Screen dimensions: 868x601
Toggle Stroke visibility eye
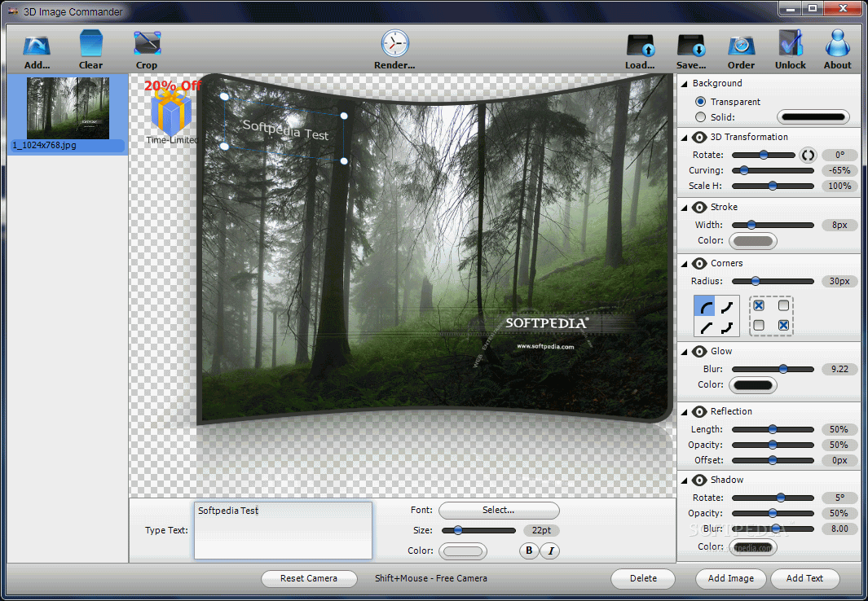pos(699,208)
